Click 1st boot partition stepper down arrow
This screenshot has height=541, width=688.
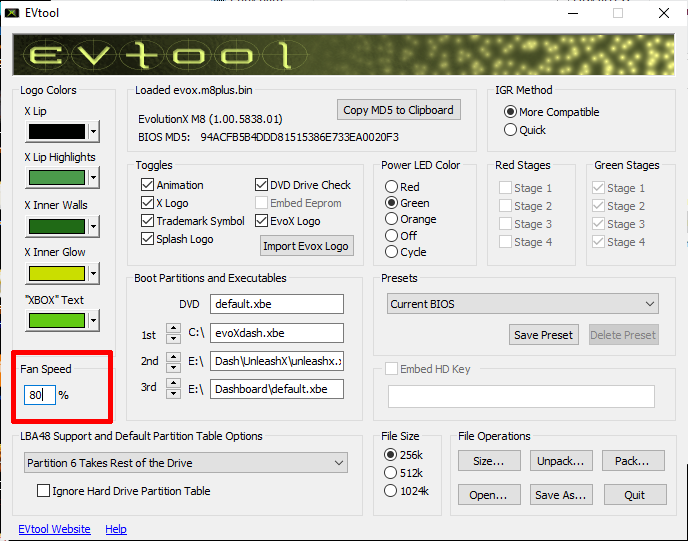pos(173,338)
